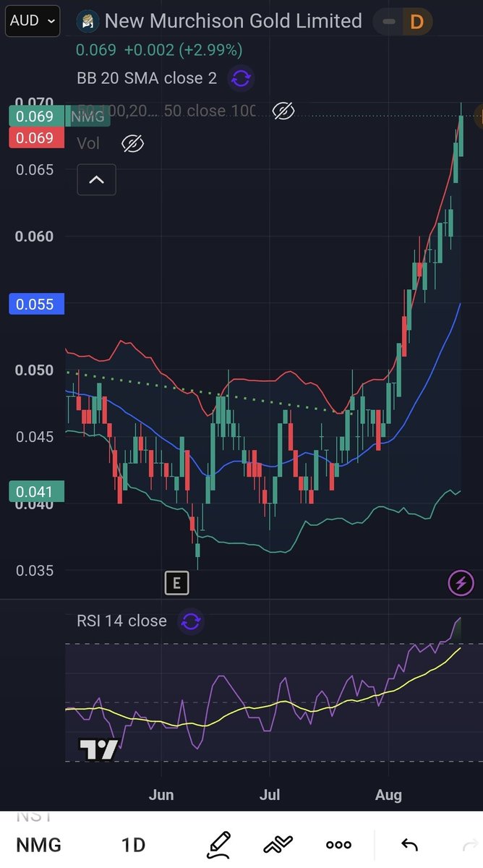Tap the TradingView logo in the RSI pane
The height and width of the screenshot is (868, 483).
click(x=98, y=750)
